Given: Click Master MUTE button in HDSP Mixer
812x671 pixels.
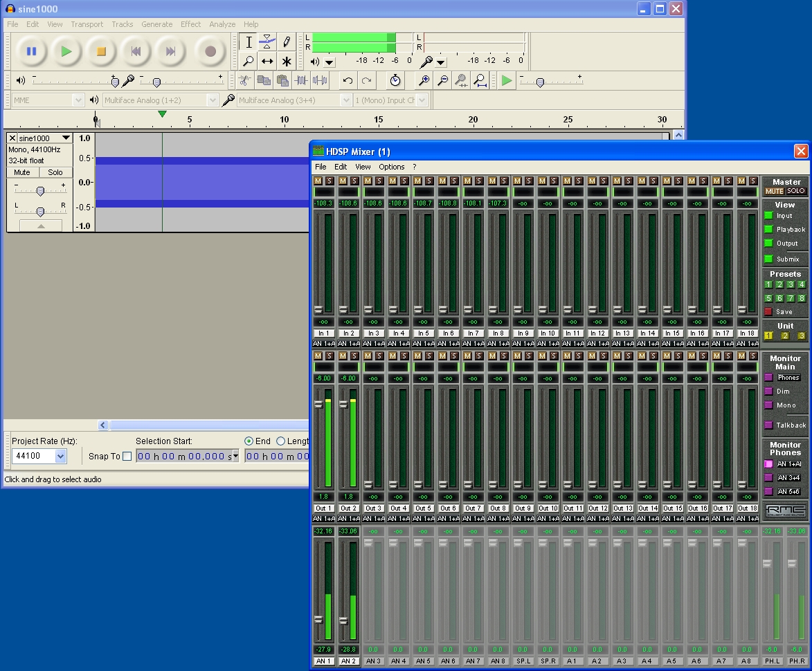Looking at the screenshot, I should (x=775, y=191).
